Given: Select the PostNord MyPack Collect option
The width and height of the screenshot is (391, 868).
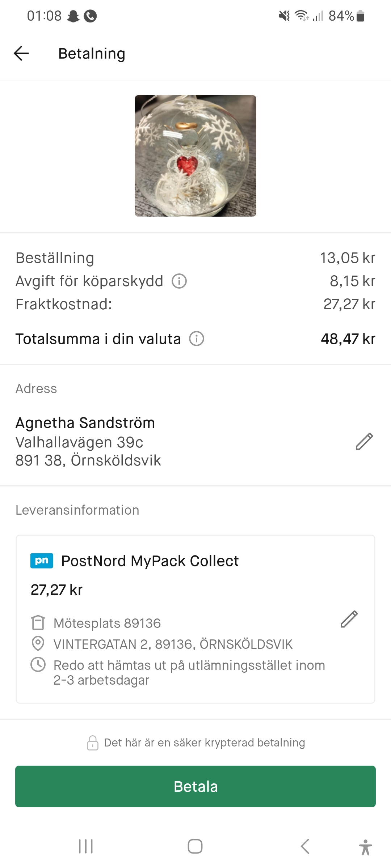Looking at the screenshot, I should (x=150, y=561).
